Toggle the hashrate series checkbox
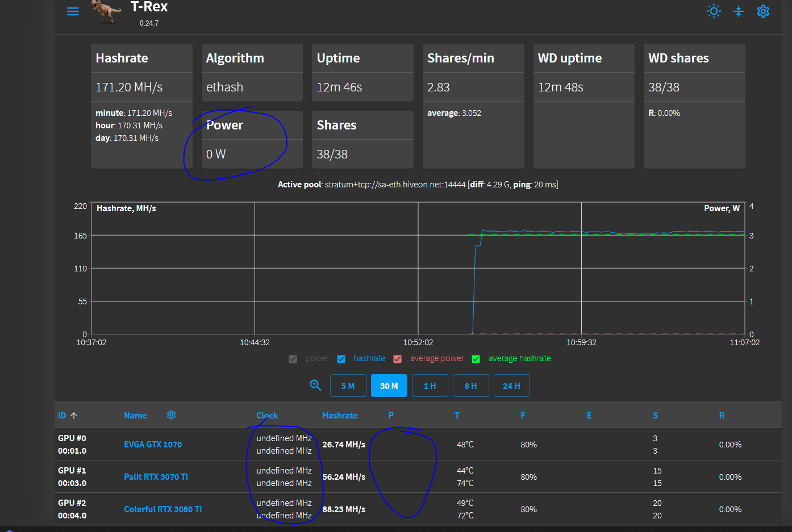This screenshot has height=532, width=792. (x=341, y=359)
